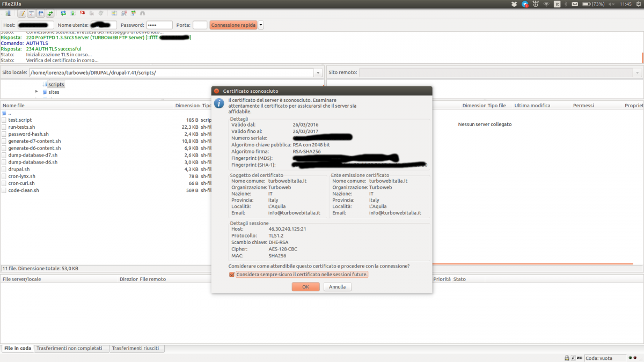This screenshot has width=644, height=362.
Task: Click the encryption lock icon in status bar
Action: click(567, 358)
